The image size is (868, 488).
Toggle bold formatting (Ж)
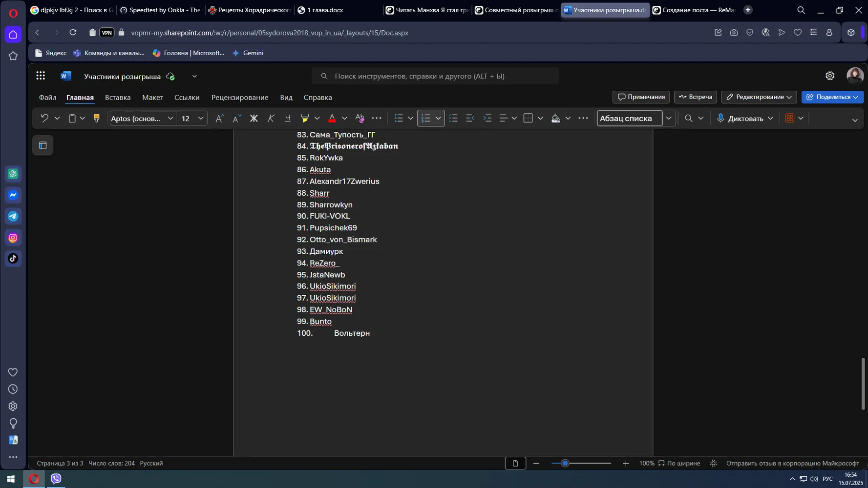[254, 118]
